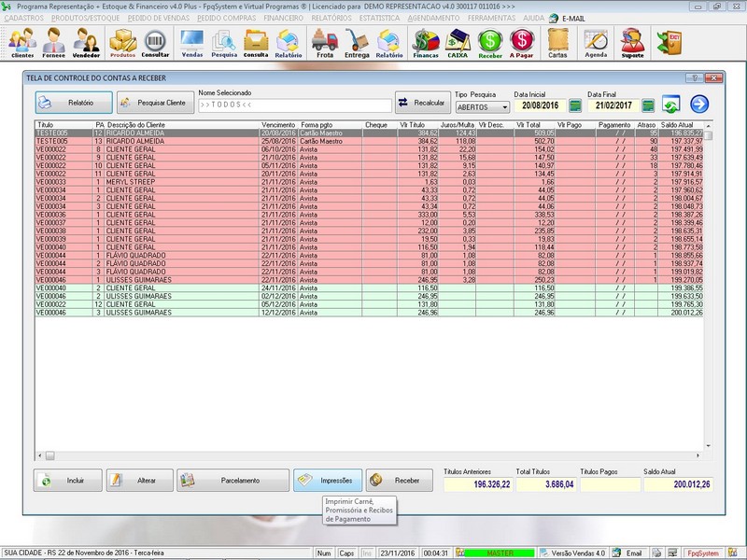Open the CAIXA icon
Viewport: 747px width, 560px height.
click(458, 42)
